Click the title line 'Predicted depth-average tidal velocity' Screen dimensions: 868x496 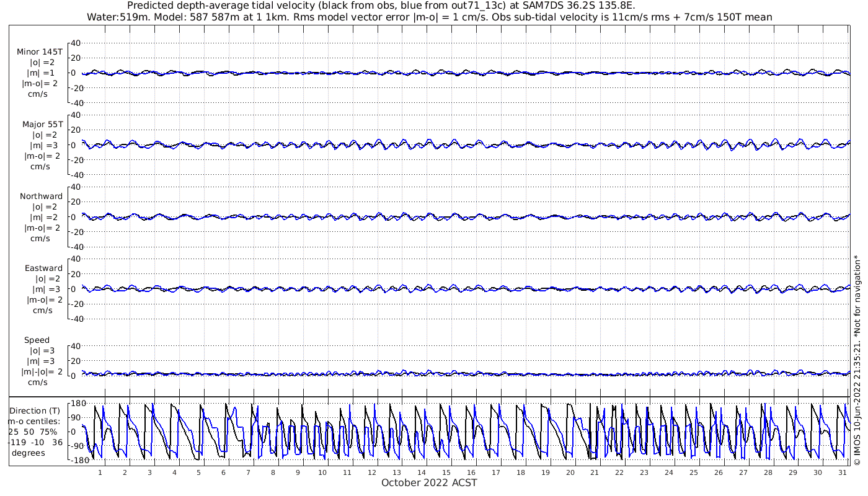click(x=381, y=6)
